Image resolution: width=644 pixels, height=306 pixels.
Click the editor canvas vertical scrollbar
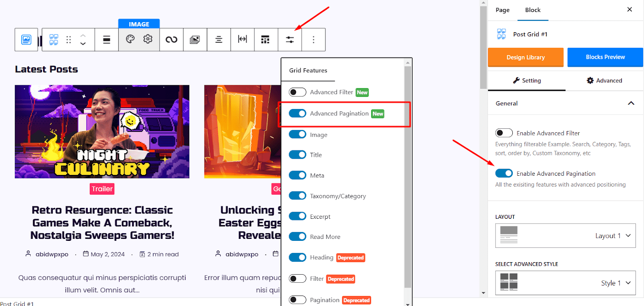click(x=483, y=47)
